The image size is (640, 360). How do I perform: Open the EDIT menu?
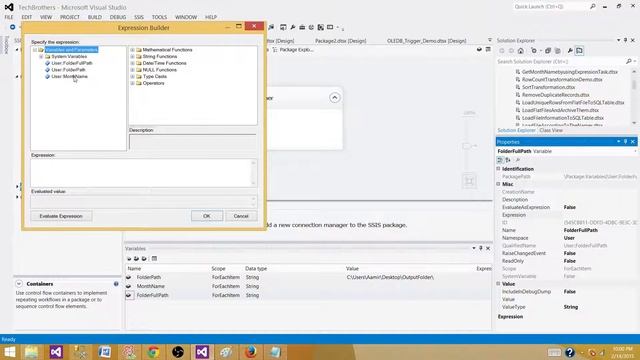pos(27,17)
